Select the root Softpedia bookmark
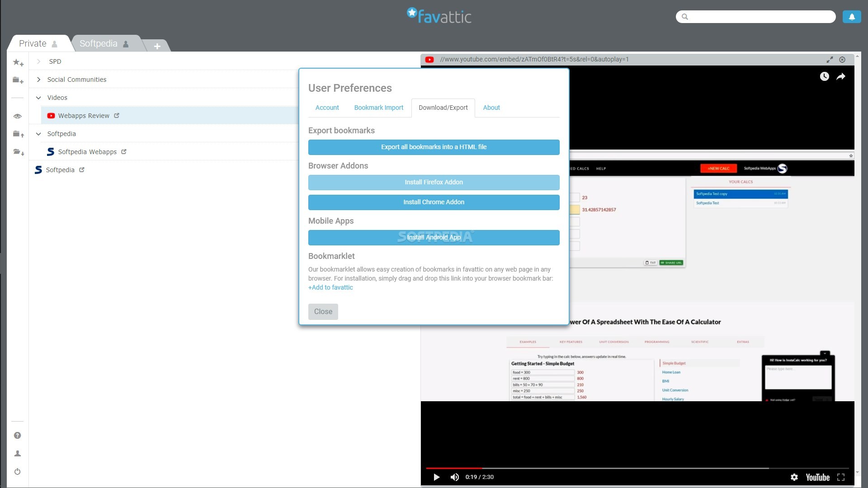 coord(60,170)
